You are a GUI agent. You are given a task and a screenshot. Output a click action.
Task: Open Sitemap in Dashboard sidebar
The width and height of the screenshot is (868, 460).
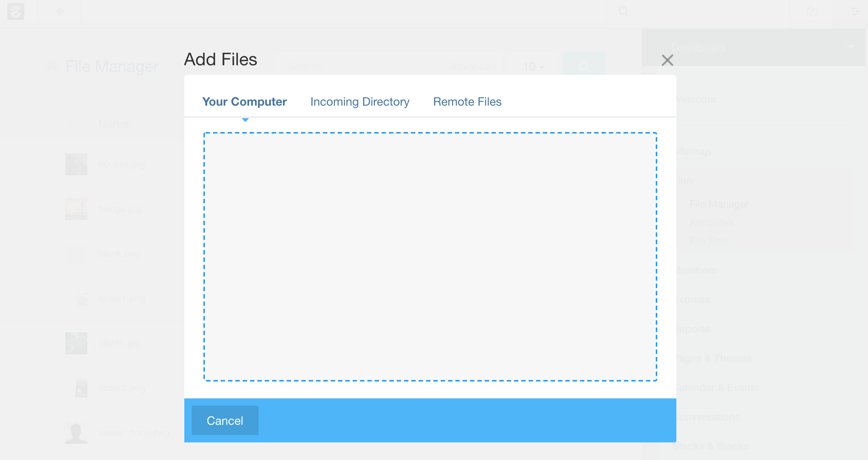(693, 151)
